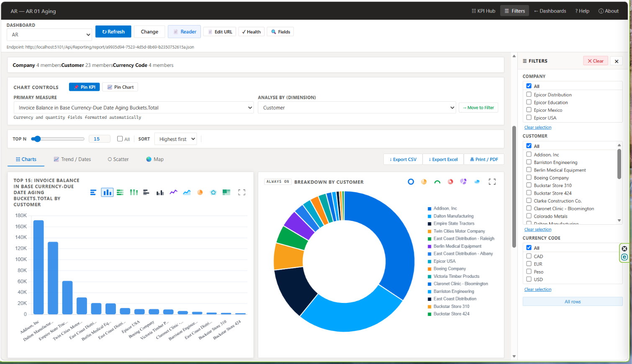The width and height of the screenshot is (632, 364).
Task: Check the USD currency code filter
Action: [x=529, y=279]
